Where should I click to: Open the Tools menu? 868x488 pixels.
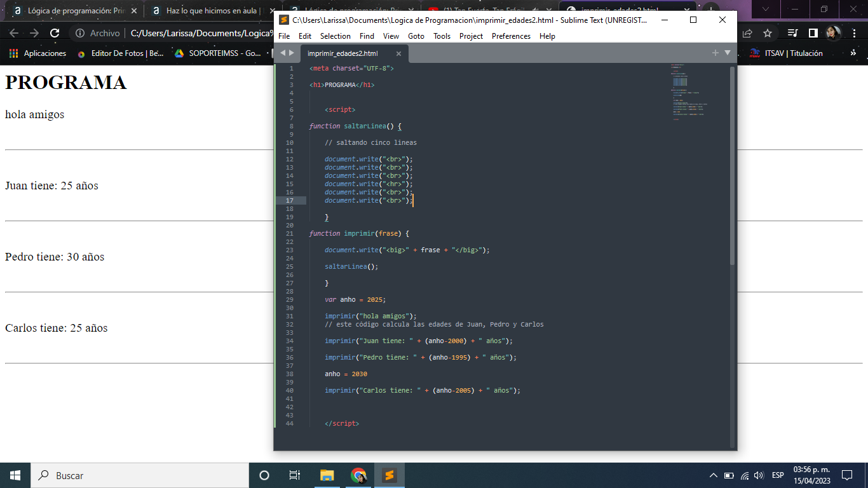(442, 36)
